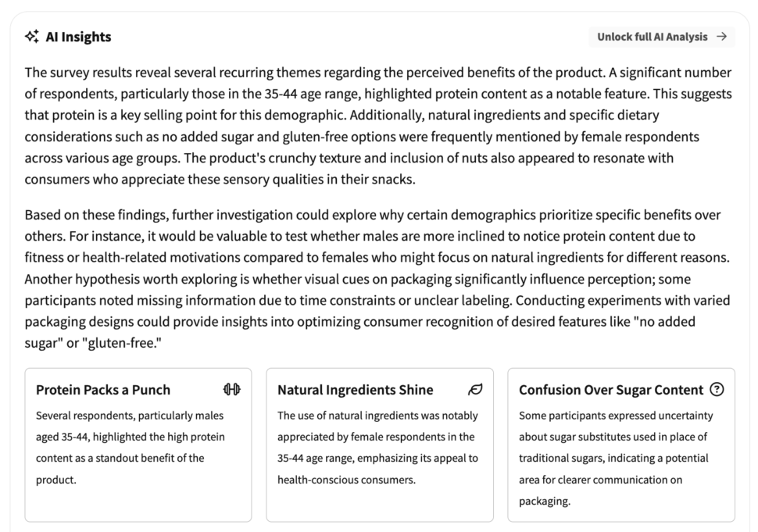Viewport: 758px width, 532px height.
Task: Select the Natural Ingredients Shine heading
Action: click(x=355, y=389)
